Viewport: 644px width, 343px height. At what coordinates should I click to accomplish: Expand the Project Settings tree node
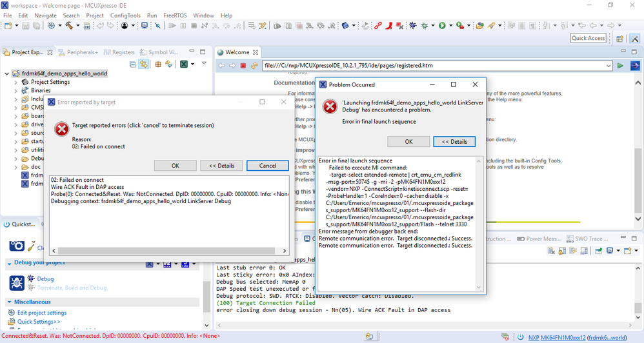[16, 82]
